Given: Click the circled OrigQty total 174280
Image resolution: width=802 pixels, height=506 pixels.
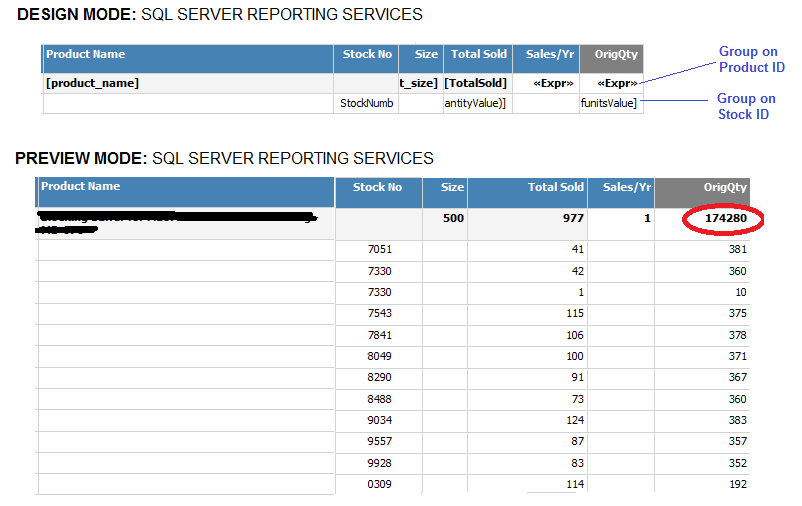Looking at the screenshot, I should 726,218.
